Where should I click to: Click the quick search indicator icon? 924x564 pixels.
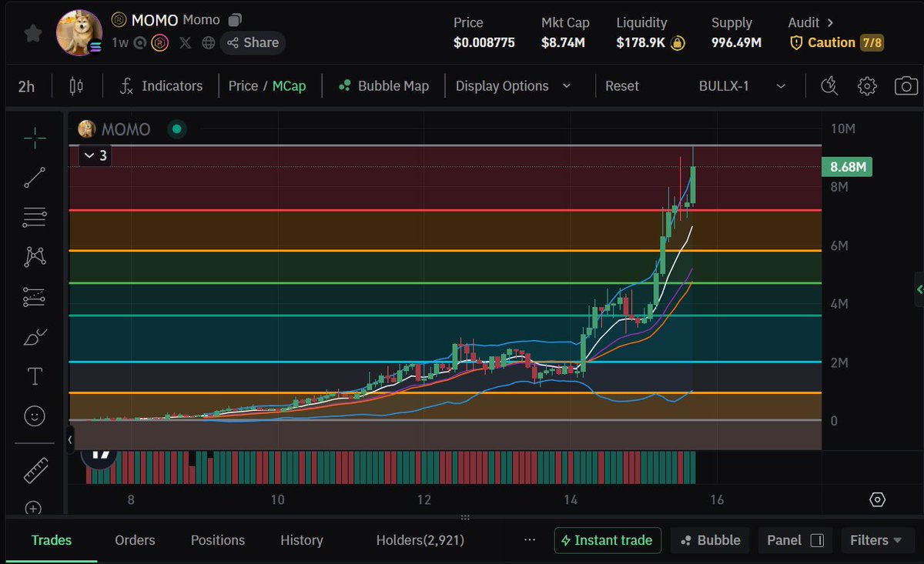[x=829, y=86]
